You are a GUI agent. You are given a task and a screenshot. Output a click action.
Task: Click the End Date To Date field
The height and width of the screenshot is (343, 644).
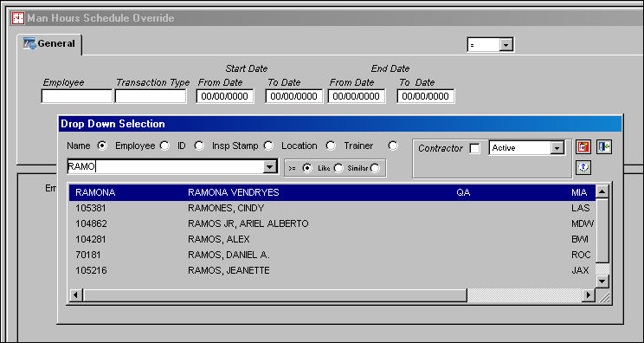point(426,96)
